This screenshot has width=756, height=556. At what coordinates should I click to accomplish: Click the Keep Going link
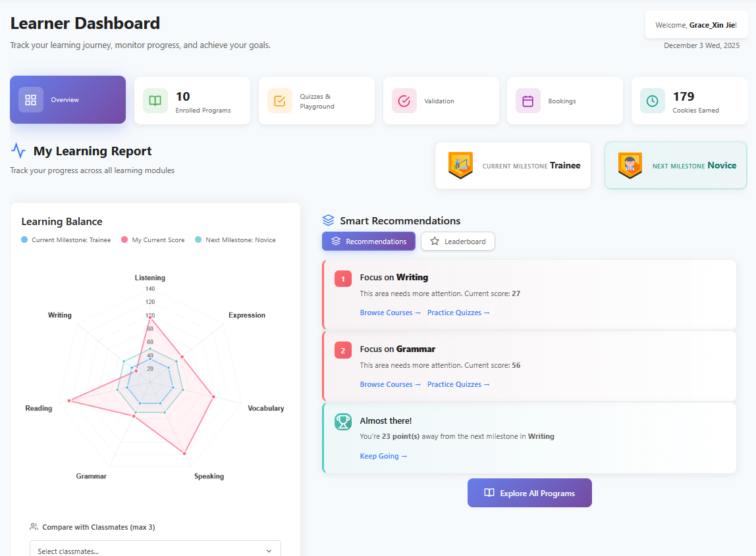[x=383, y=456]
